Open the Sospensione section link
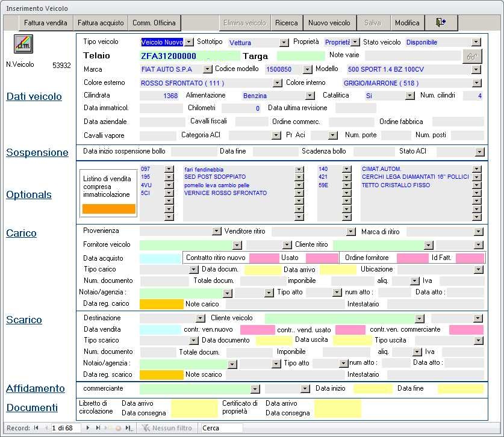Image resolution: width=504 pixels, height=437 pixels. point(37,152)
